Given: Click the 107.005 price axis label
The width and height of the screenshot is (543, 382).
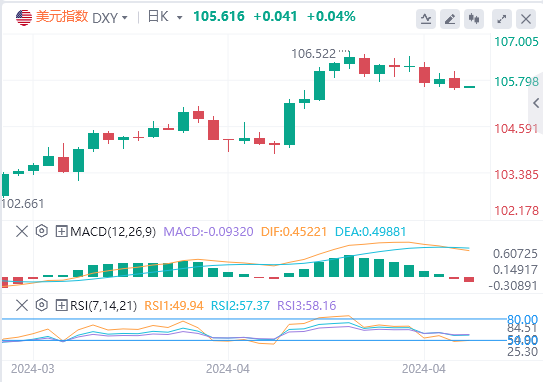Looking at the screenshot, I should coord(516,42).
